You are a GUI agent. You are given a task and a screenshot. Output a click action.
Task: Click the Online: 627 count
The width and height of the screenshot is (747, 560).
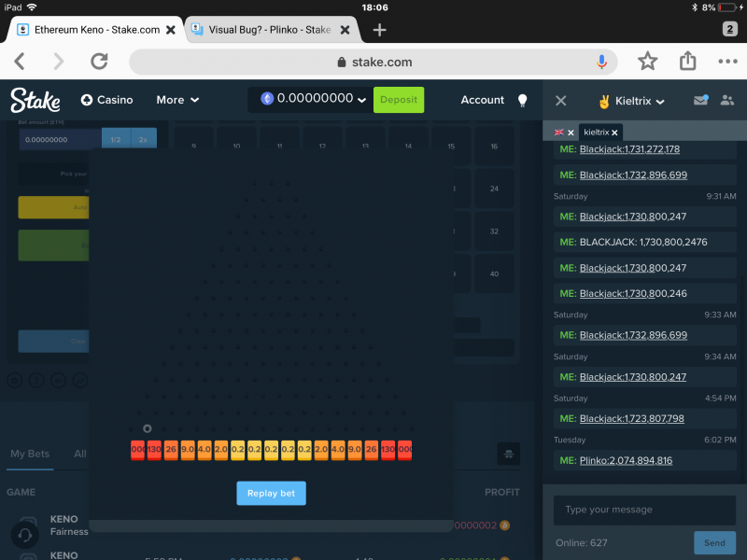pyautogui.click(x=581, y=543)
